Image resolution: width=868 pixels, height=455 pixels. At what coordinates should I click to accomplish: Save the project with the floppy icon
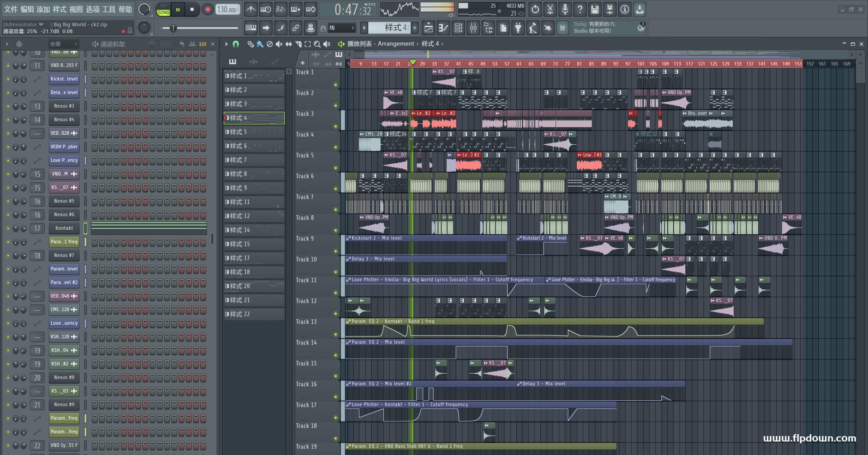595,9
